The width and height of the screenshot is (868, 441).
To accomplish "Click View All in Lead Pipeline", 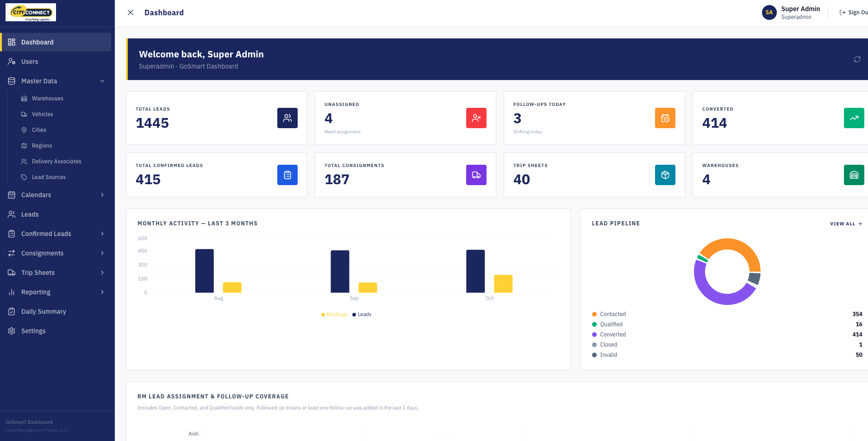I will pos(846,224).
